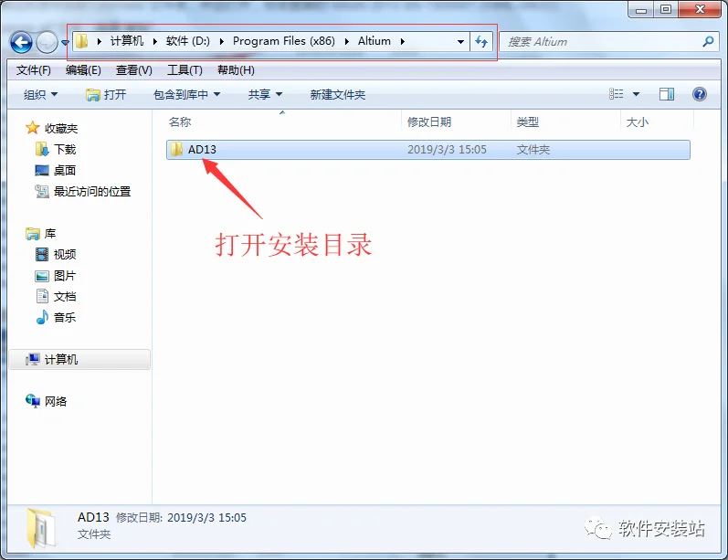The height and width of the screenshot is (560, 728).
Task: Sort by the 修改日期 column header
Action: (x=429, y=122)
